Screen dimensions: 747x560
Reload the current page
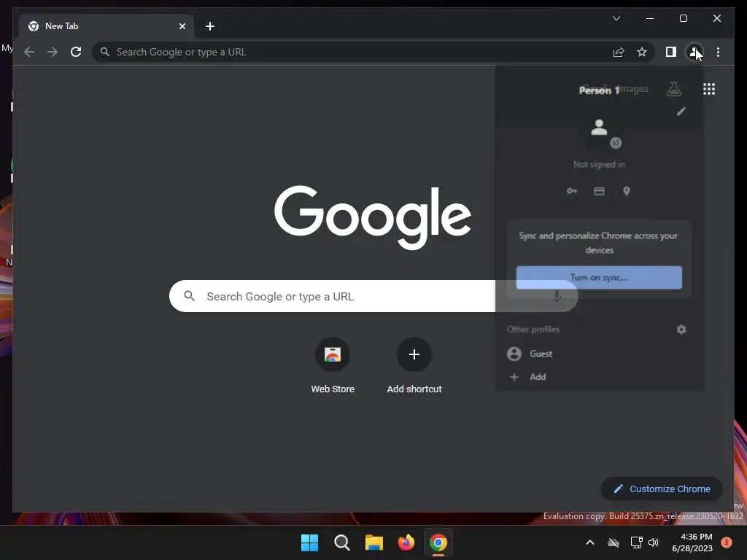pos(76,52)
